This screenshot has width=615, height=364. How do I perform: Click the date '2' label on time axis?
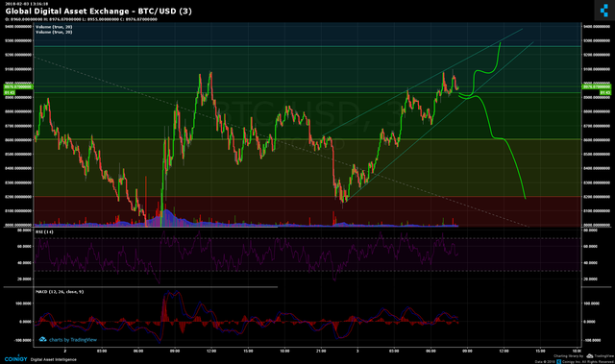pyautogui.click(x=65, y=352)
